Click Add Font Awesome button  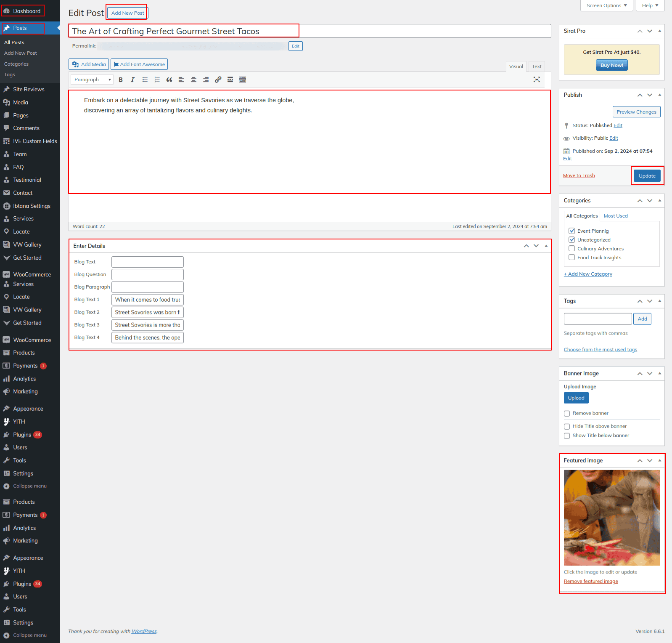(x=139, y=64)
